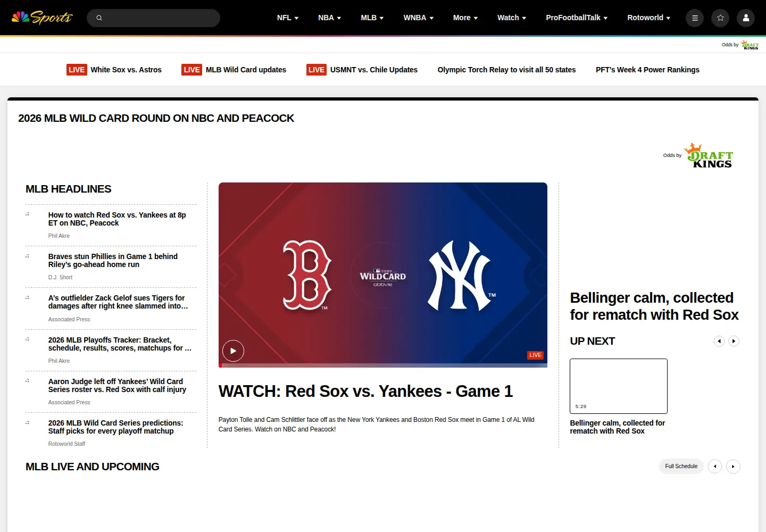This screenshot has width=766, height=532.
Task: Open 2026 MLB Playoffs Tracker headline
Action: coord(120,344)
